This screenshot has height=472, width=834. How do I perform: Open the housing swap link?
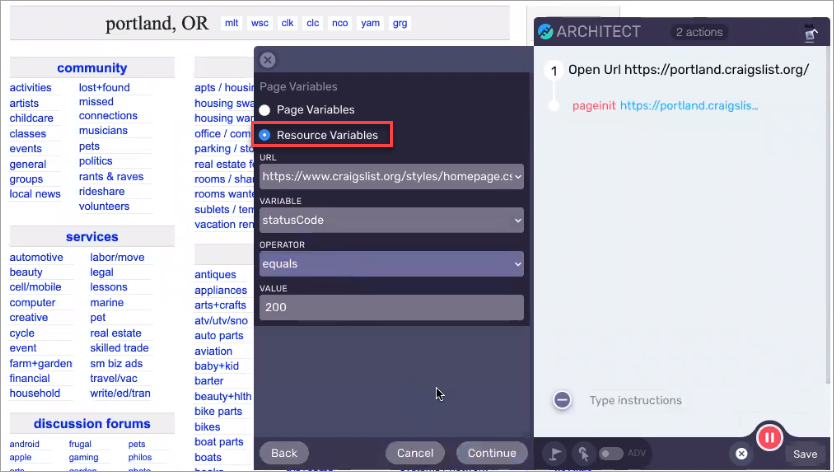tap(224, 103)
